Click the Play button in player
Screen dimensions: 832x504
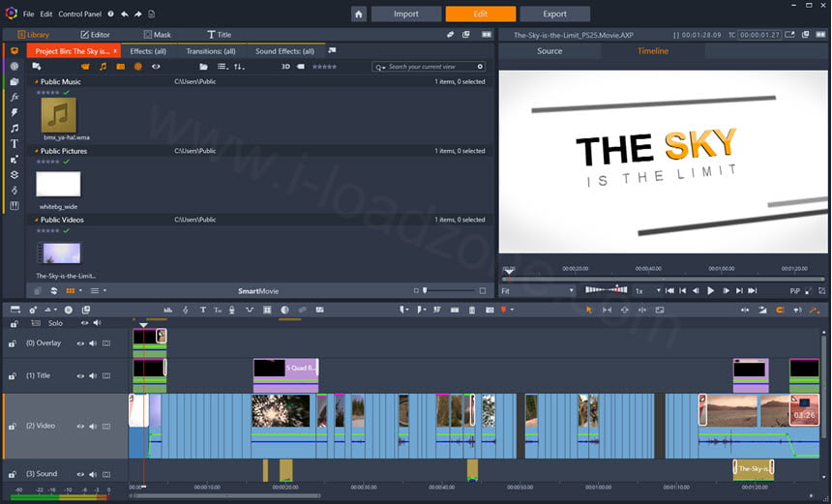pos(710,291)
